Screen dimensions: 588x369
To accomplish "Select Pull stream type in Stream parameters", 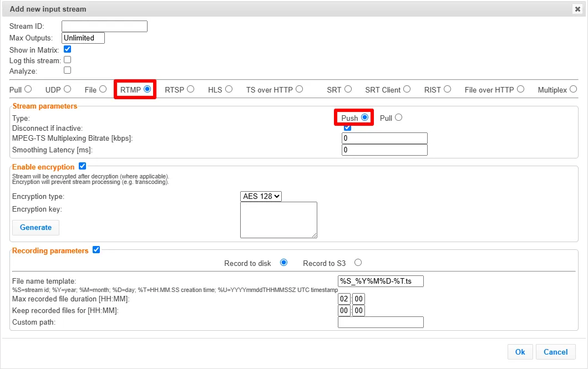I will pyautogui.click(x=399, y=117).
